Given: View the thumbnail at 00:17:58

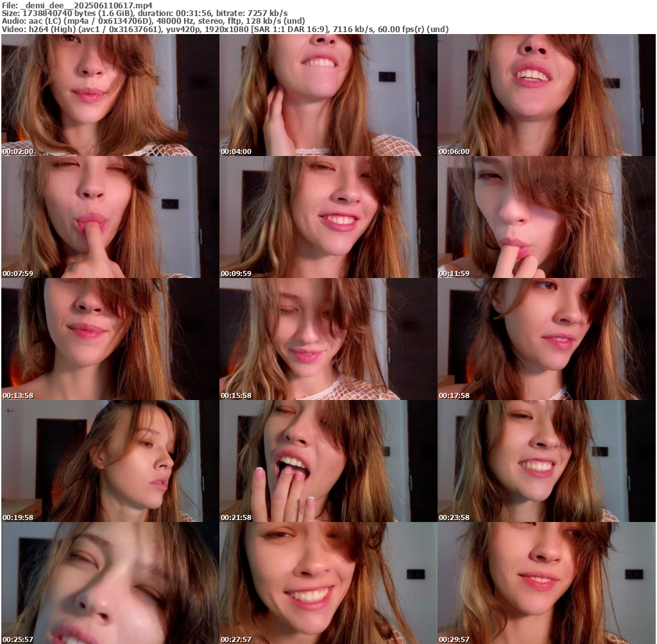Looking at the screenshot, I should tap(547, 339).
